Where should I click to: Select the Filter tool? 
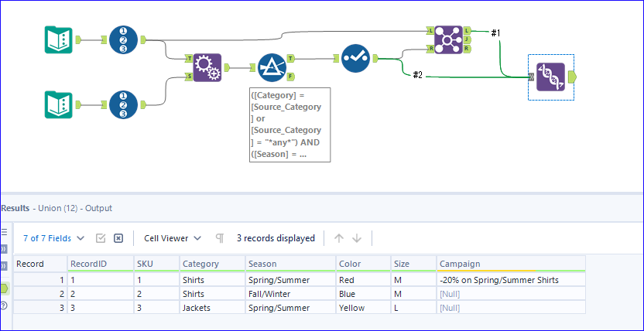coord(272,68)
